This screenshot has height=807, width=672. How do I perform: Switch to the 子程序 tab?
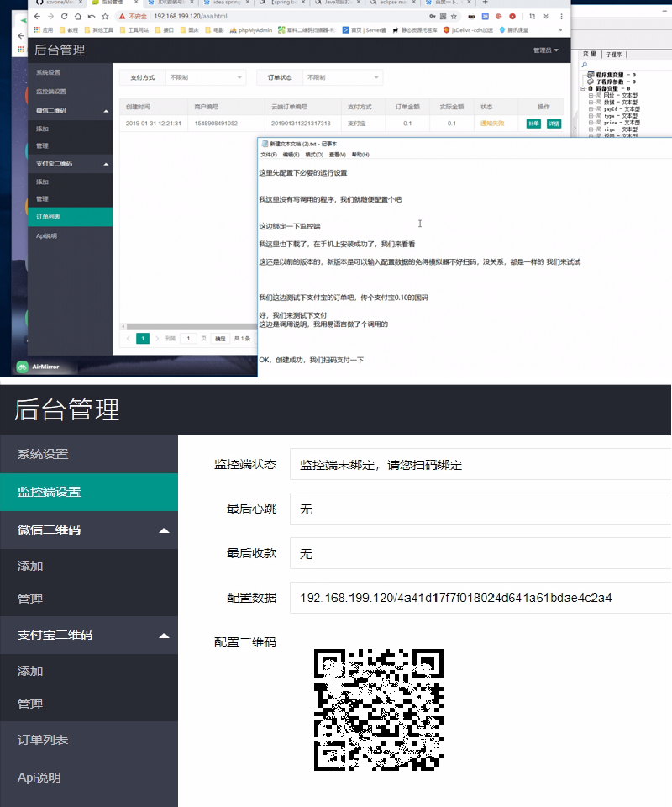click(614, 55)
